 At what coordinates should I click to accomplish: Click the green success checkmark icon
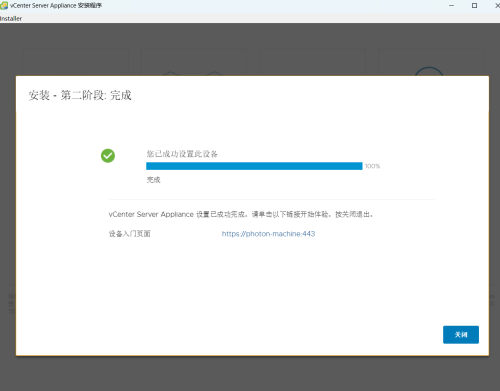tap(108, 156)
